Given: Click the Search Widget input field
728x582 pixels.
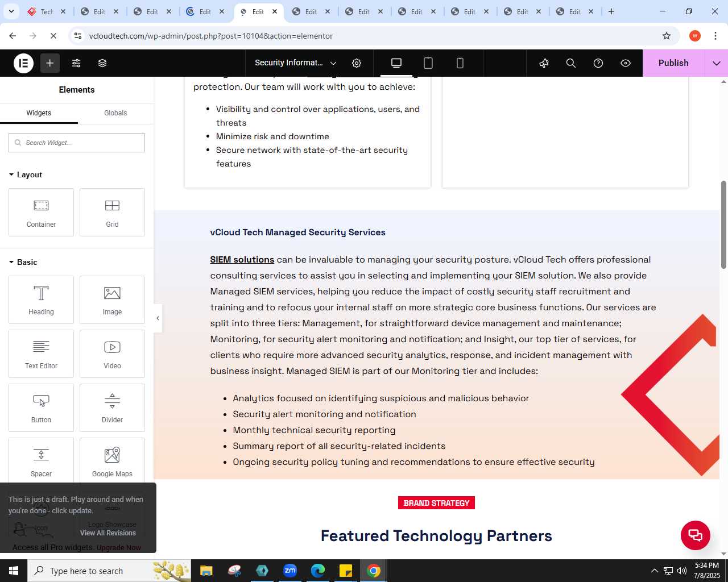Looking at the screenshot, I should coord(77,143).
